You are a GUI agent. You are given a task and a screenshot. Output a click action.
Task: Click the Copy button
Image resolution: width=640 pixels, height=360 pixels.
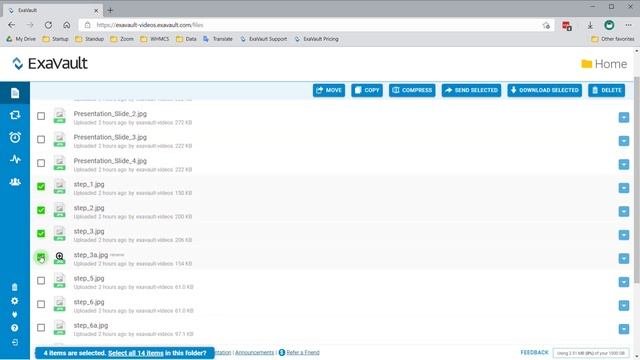367,90
